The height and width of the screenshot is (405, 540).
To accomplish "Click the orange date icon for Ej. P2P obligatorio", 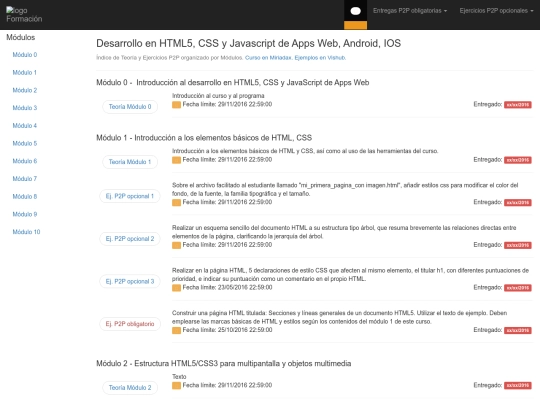I will (x=176, y=331).
